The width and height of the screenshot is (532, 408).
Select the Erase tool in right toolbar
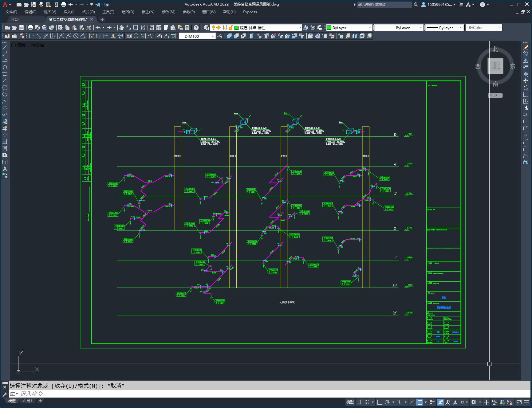point(526,47)
